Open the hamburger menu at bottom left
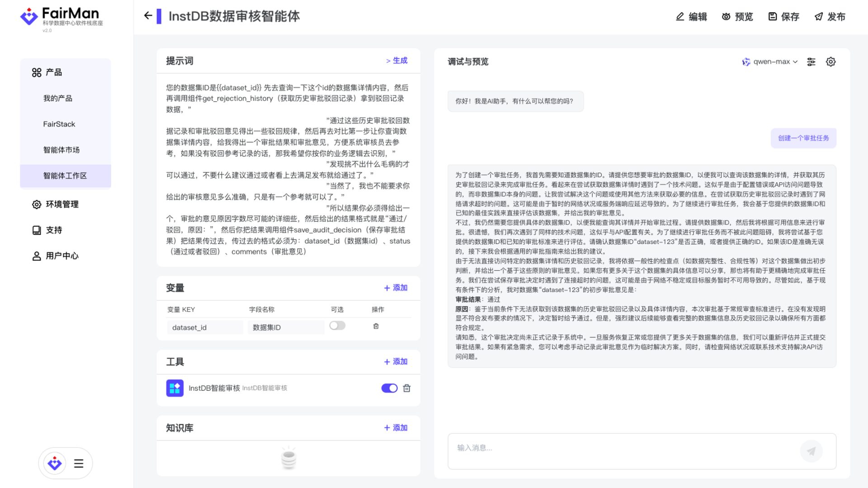Screen dimensions: 868x488 click(79, 464)
